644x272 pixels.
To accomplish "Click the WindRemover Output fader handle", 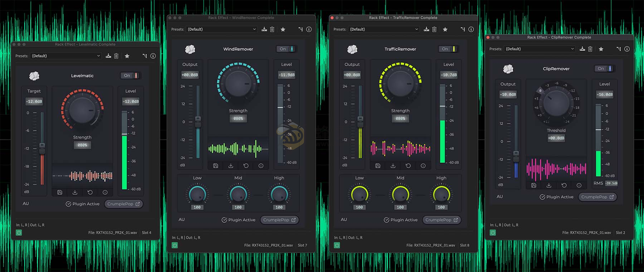I will pyautogui.click(x=198, y=122).
